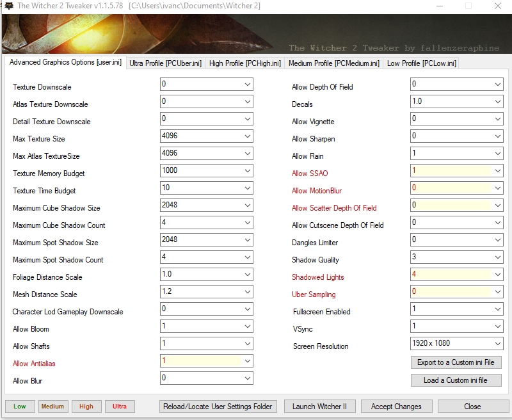512x420 pixels.
Task: Open Screen Resolution dropdown showing 1920 x 1080
Action: pyautogui.click(x=456, y=344)
